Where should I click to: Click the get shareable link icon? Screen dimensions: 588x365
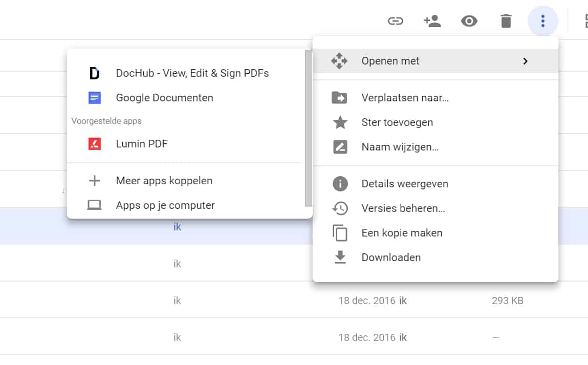(395, 21)
